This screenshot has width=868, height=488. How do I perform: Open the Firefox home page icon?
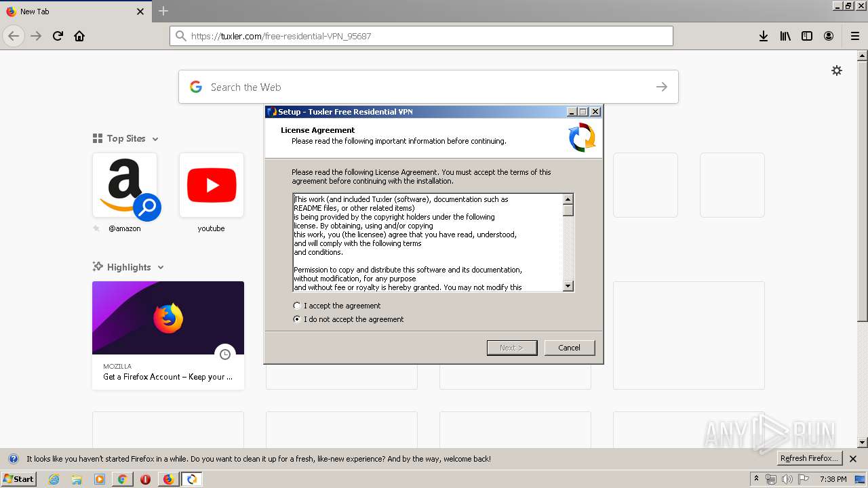click(x=79, y=36)
